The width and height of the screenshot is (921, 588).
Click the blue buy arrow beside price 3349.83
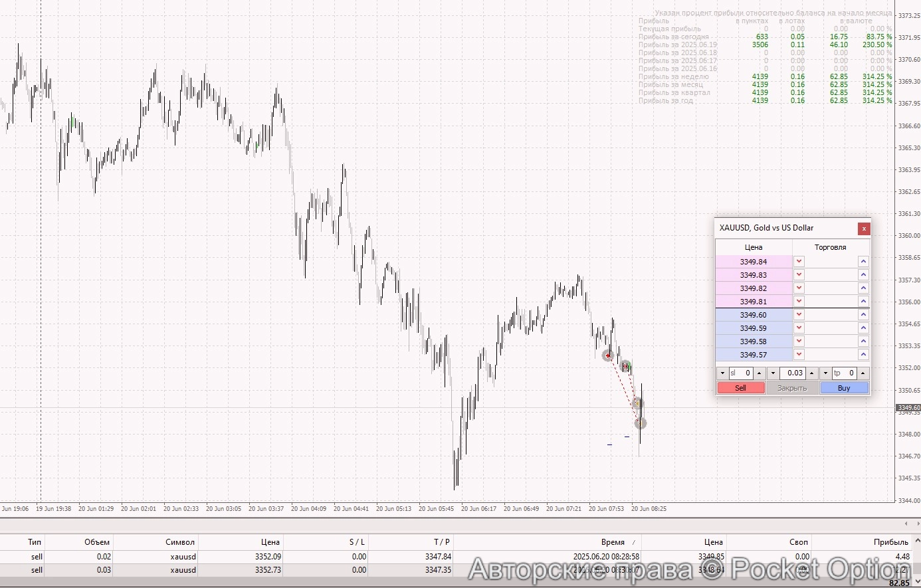[x=863, y=275]
